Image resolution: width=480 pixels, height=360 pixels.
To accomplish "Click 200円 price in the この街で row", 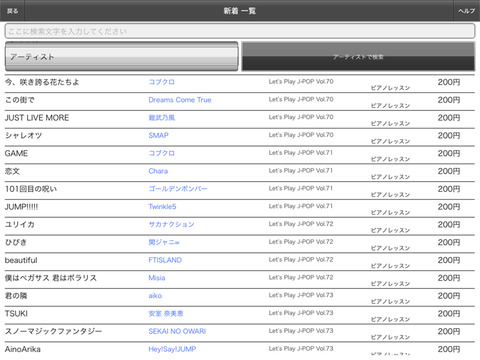I will pos(449,100).
